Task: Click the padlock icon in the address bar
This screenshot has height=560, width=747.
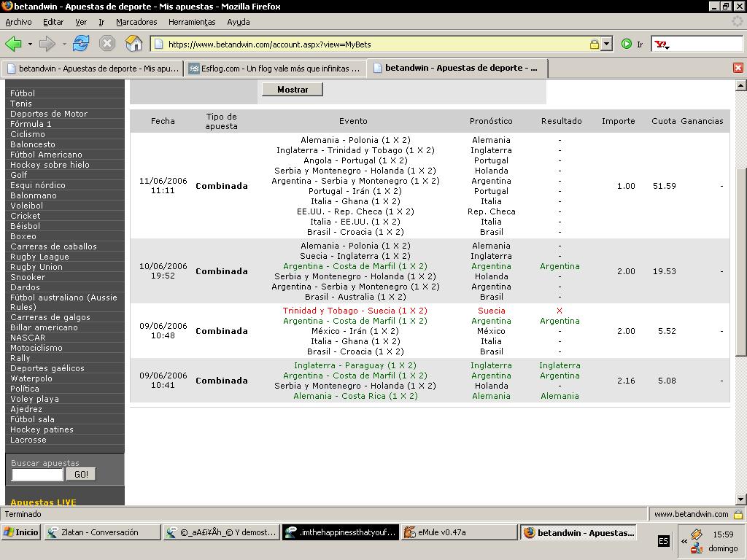Action: (x=594, y=44)
